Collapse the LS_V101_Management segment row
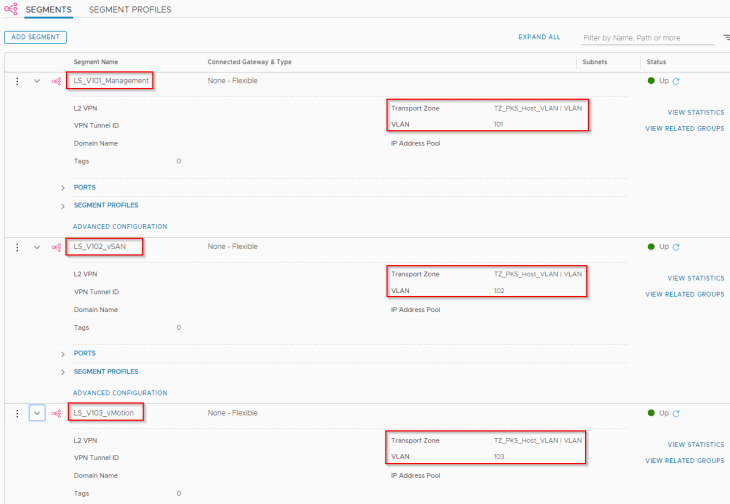 click(37, 81)
